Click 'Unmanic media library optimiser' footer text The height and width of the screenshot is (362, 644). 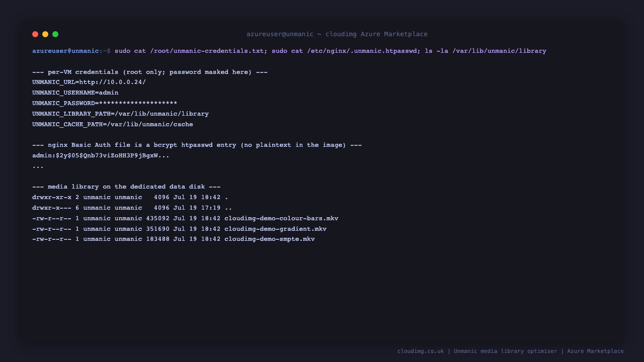click(x=506, y=351)
